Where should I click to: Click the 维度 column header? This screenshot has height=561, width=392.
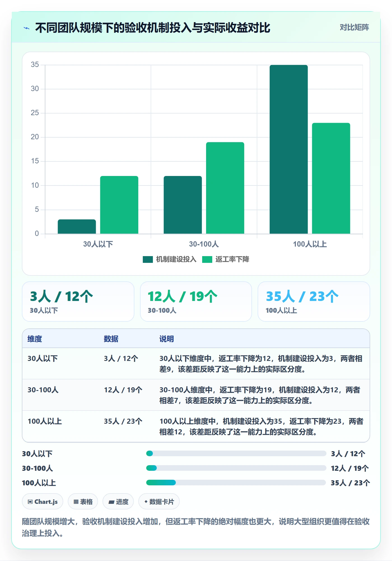tap(35, 339)
